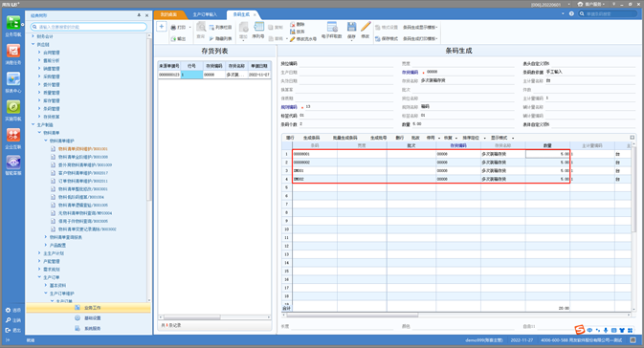The width and height of the screenshot is (644, 348).
Task: Expand the 财务会计 tree node
Action: coord(33,36)
